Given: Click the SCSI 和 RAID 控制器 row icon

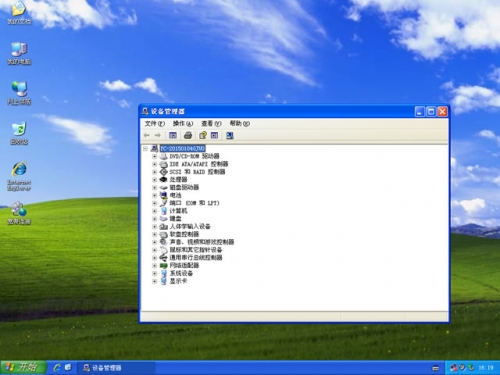Looking at the screenshot, I should coord(163,172).
